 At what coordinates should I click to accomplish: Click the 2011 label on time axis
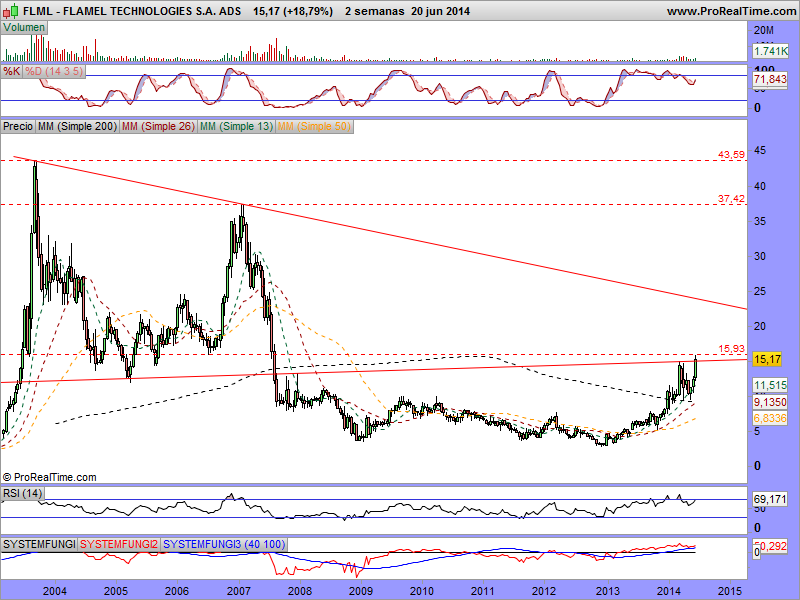(x=482, y=591)
